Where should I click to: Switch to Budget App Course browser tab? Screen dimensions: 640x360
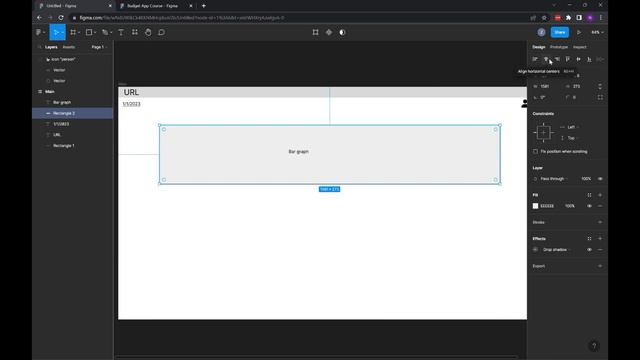point(155,6)
